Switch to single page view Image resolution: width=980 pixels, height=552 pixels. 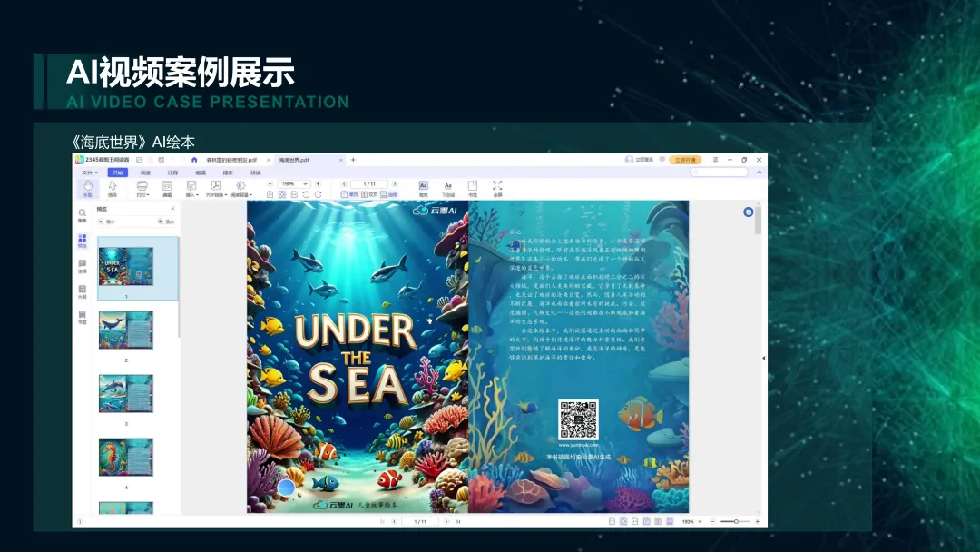coord(349,194)
